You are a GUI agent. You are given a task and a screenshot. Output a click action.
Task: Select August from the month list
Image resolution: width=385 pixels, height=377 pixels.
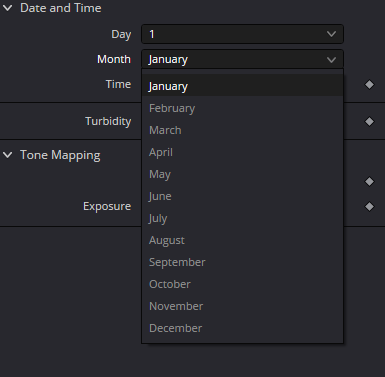pos(242,240)
